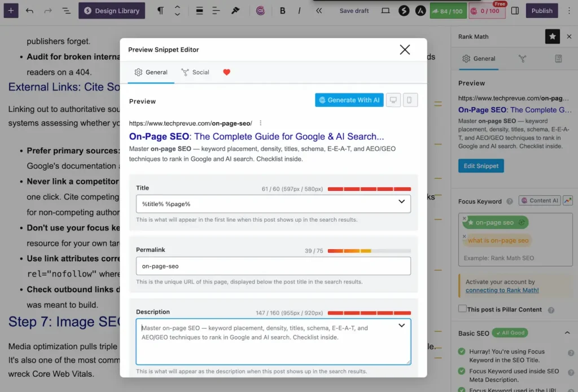Toggle italic formatting

[x=299, y=11]
